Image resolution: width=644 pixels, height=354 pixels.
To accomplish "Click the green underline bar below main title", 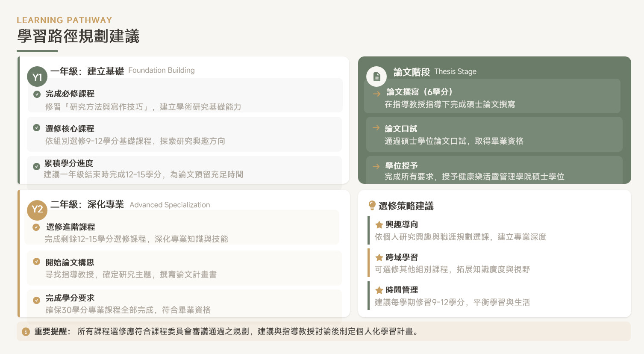I will [37, 51].
